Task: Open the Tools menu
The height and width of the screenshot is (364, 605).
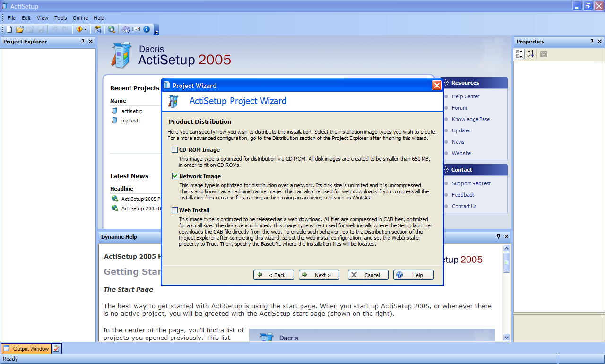Action: pyautogui.click(x=60, y=18)
